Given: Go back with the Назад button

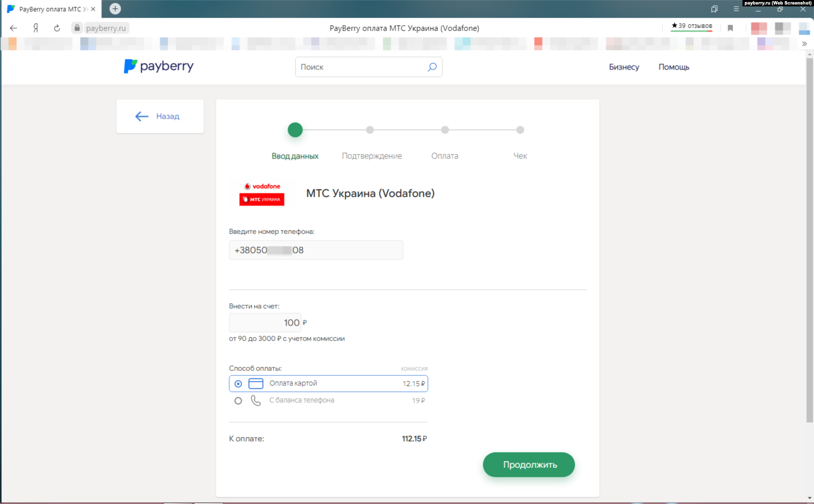Looking at the screenshot, I should click(x=160, y=116).
